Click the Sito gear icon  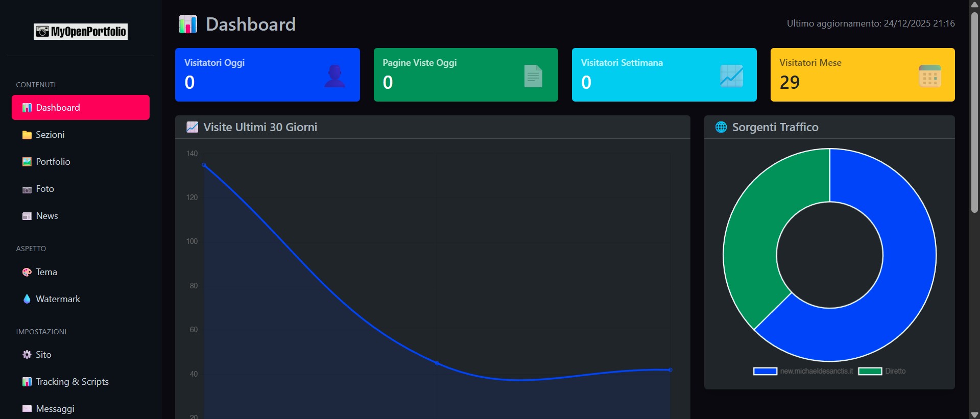tap(27, 354)
